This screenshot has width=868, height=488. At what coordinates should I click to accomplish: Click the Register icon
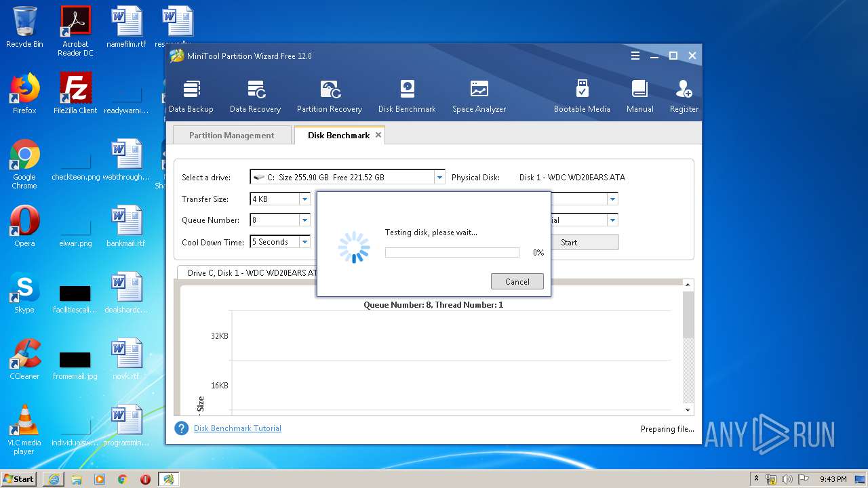[684, 96]
